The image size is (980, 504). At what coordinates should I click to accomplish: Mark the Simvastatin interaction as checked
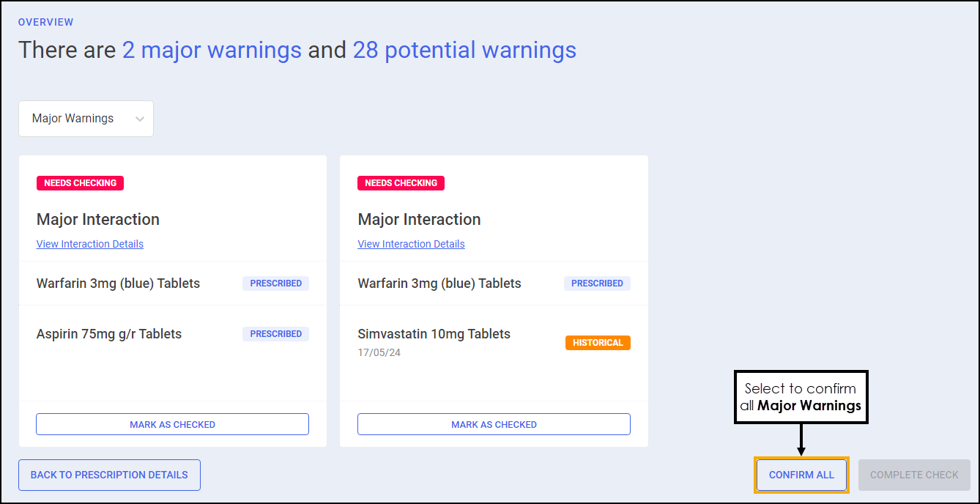[x=494, y=424]
